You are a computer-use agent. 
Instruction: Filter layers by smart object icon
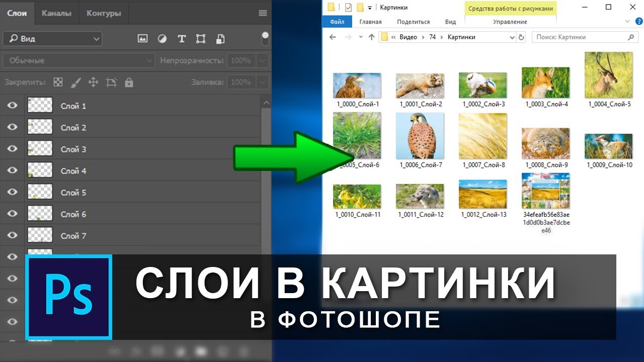tap(220, 39)
